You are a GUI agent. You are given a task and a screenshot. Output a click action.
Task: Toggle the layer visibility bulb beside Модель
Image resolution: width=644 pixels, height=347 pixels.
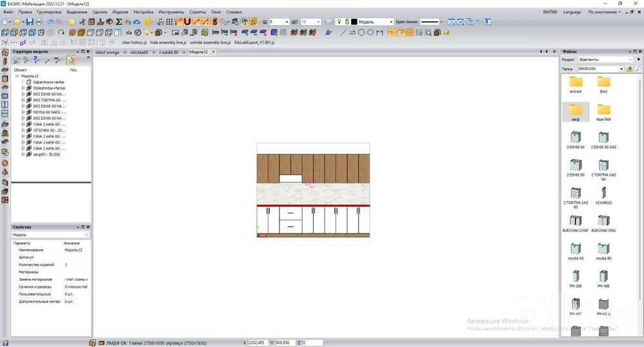339,22
